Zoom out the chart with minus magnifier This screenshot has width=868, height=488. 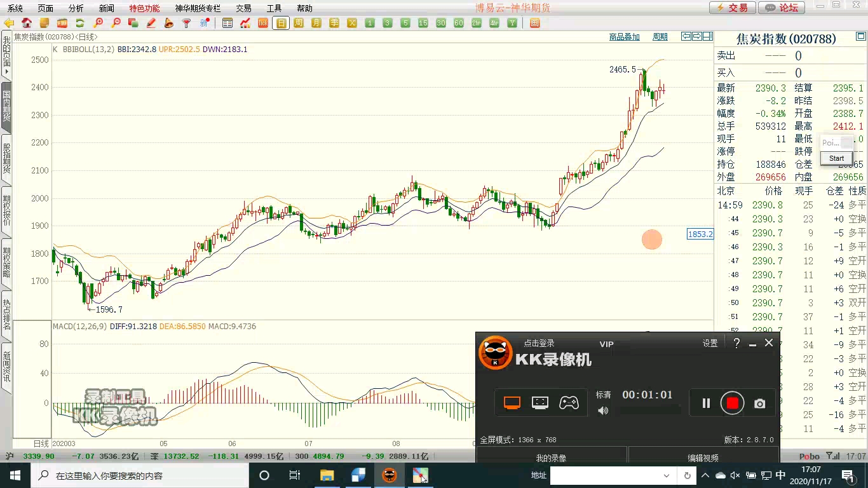(x=116, y=23)
